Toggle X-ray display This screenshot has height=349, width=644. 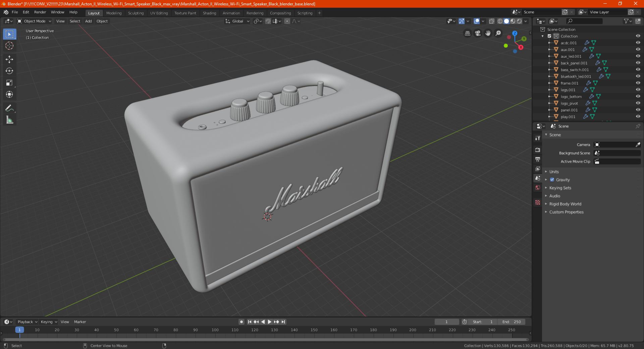point(491,21)
